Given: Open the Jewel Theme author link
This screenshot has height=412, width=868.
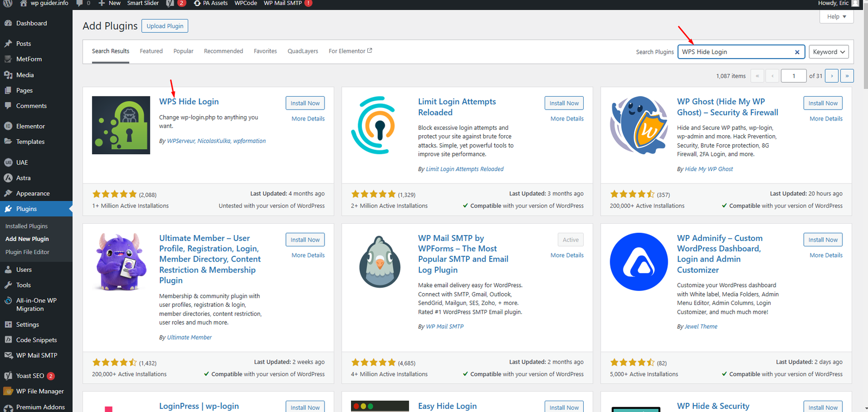Looking at the screenshot, I should point(701,327).
